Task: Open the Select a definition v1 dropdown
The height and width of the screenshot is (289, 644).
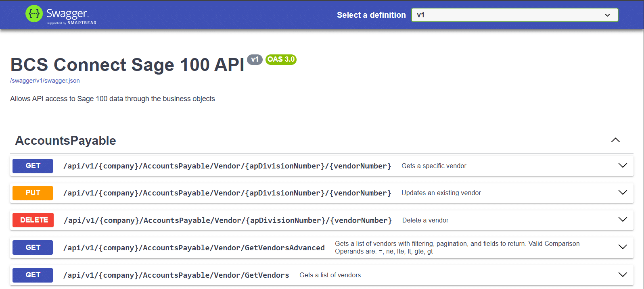Action: [514, 15]
